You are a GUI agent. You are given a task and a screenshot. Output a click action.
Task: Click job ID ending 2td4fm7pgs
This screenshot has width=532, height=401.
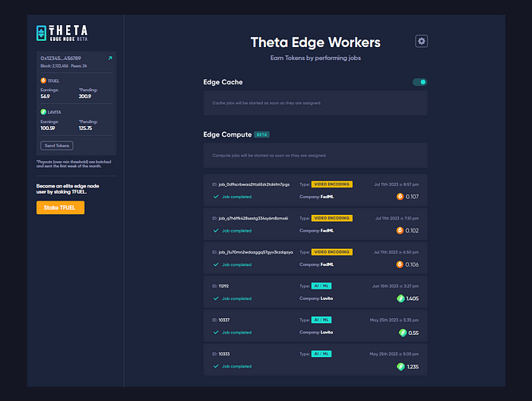254,185
